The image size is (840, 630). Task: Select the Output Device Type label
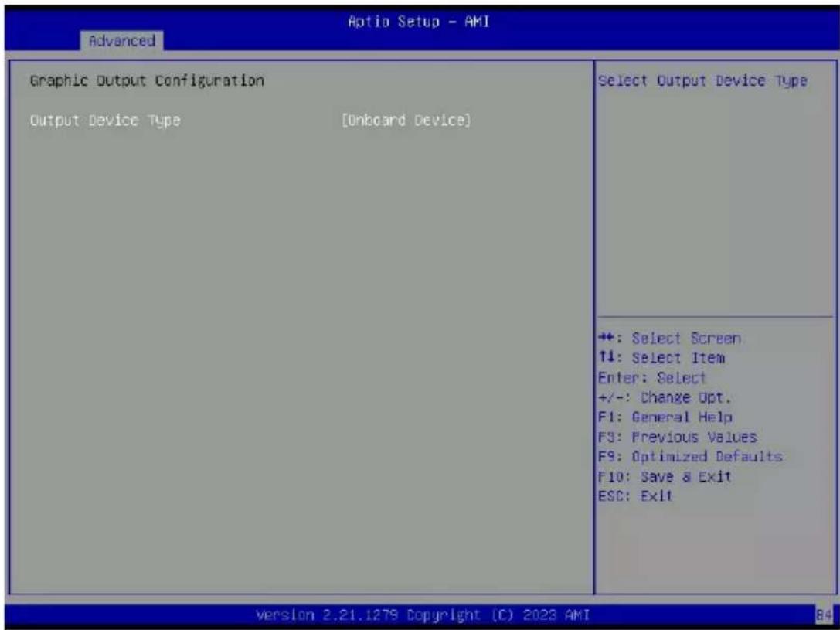tap(105, 121)
